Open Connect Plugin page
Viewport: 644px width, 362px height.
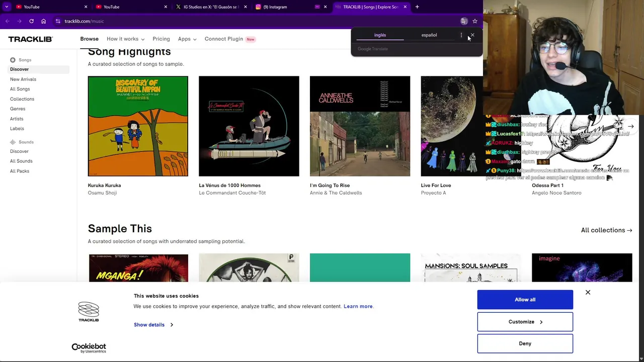point(229,39)
